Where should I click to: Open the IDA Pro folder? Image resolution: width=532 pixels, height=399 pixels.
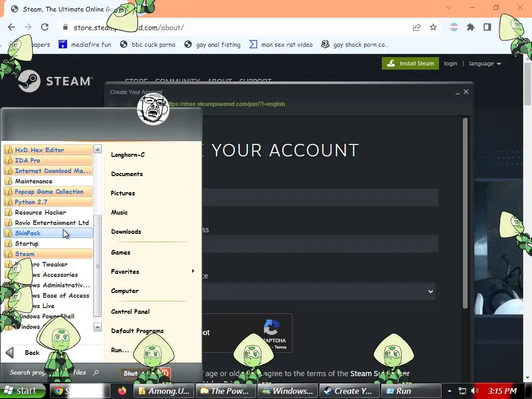tap(48, 161)
